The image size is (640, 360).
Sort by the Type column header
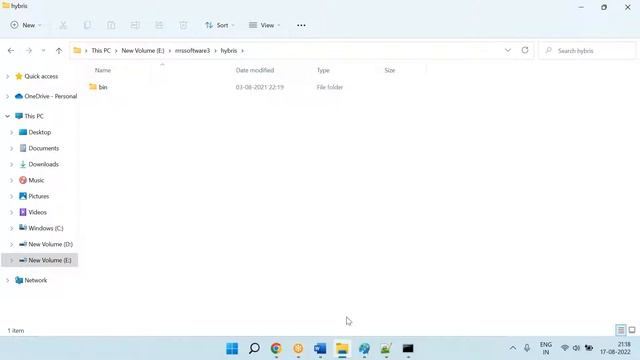point(323,70)
